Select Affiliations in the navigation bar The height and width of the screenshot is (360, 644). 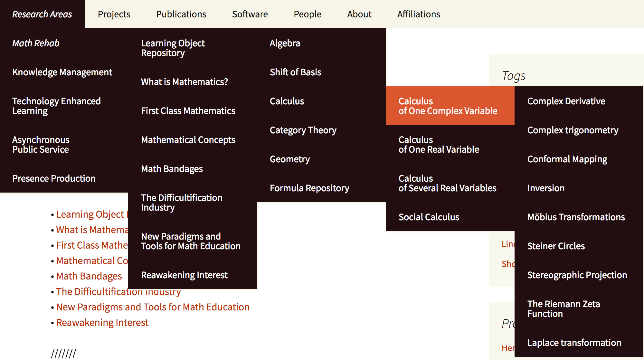(419, 14)
